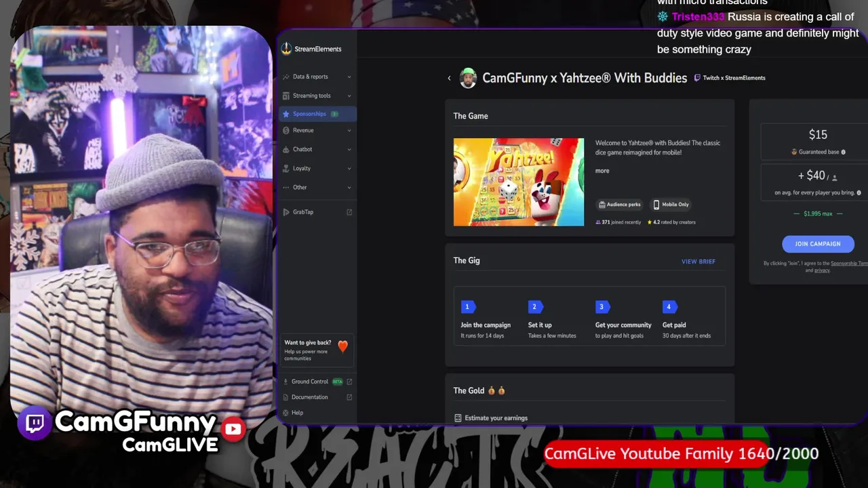The width and height of the screenshot is (868, 488).
Task: Click the back arrow beside campaign title
Action: point(449,78)
